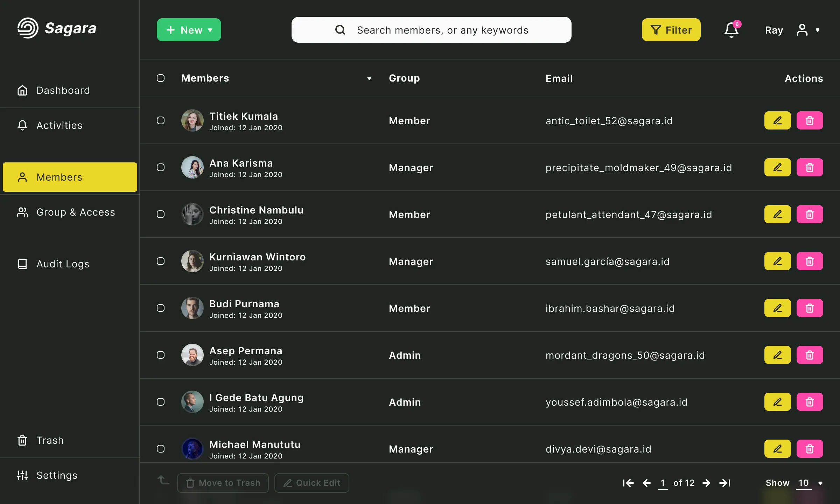Click the delete icon for Ana Karisma
This screenshot has width=840, height=504.
point(810,167)
